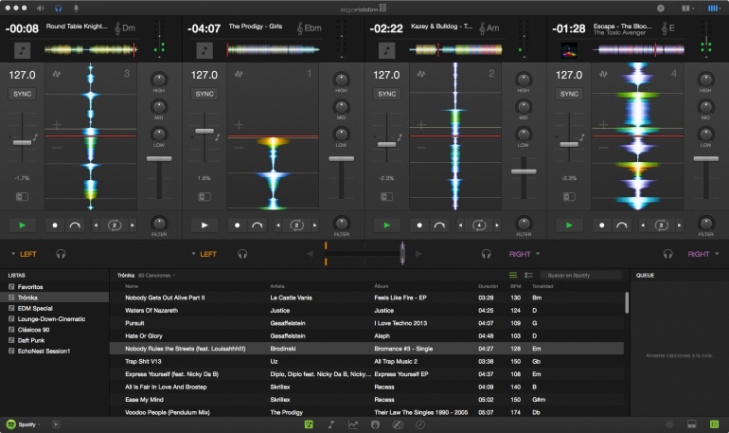Open the music note library tab in bottom bar
The image size is (729, 433).
(x=331, y=424)
